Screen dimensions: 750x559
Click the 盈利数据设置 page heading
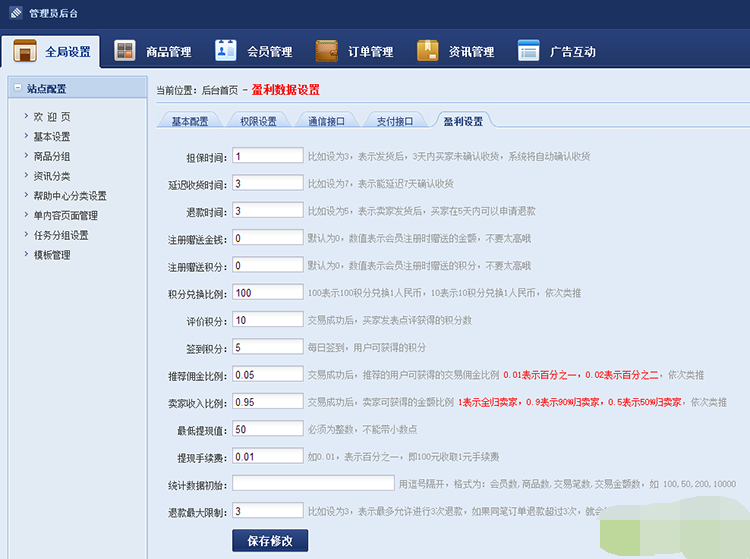pyautogui.click(x=286, y=90)
